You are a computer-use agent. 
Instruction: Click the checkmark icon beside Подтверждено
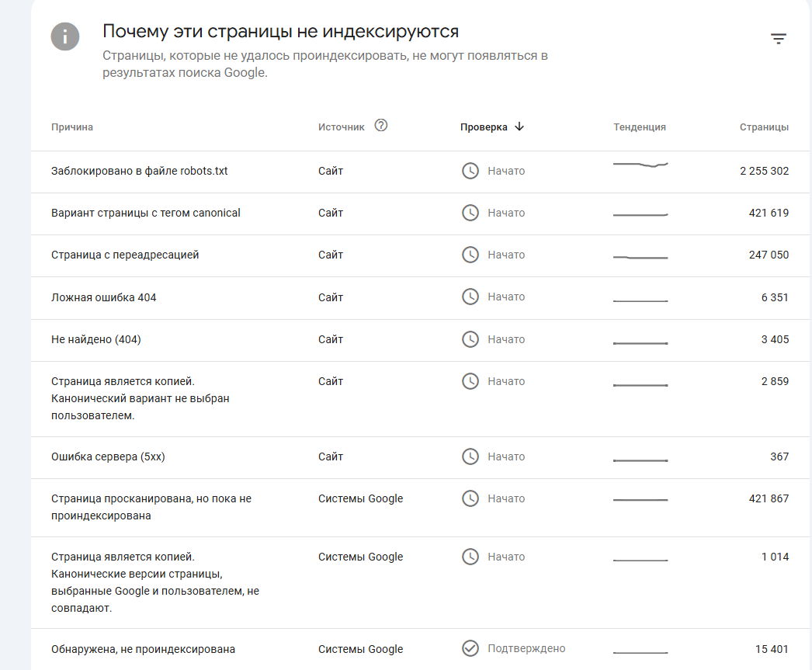[x=470, y=648]
